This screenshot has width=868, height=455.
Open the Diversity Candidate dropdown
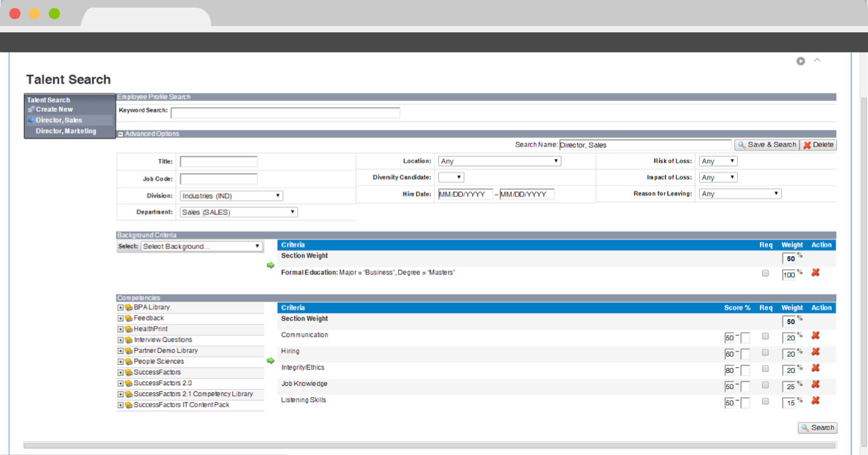(x=451, y=177)
